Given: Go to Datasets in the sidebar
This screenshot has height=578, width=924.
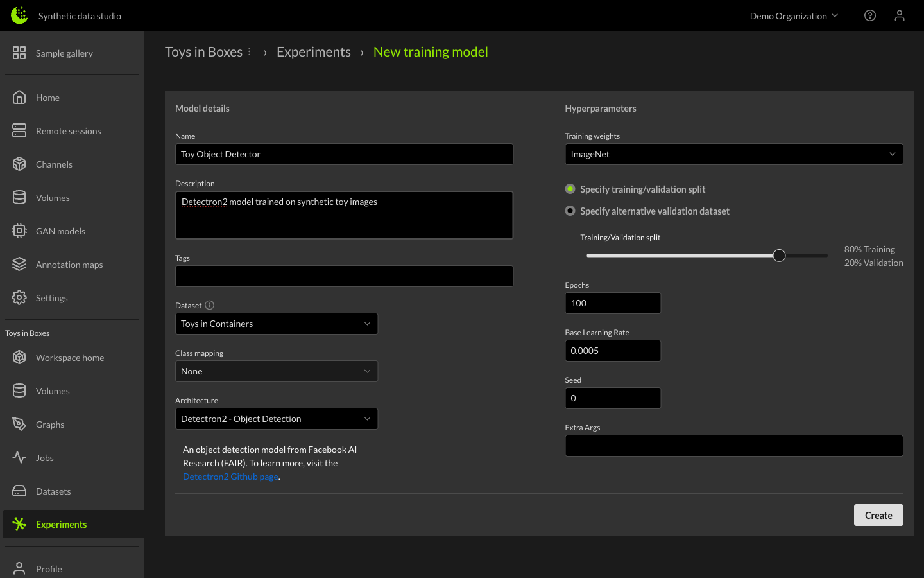Looking at the screenshot, I should 53,491.
